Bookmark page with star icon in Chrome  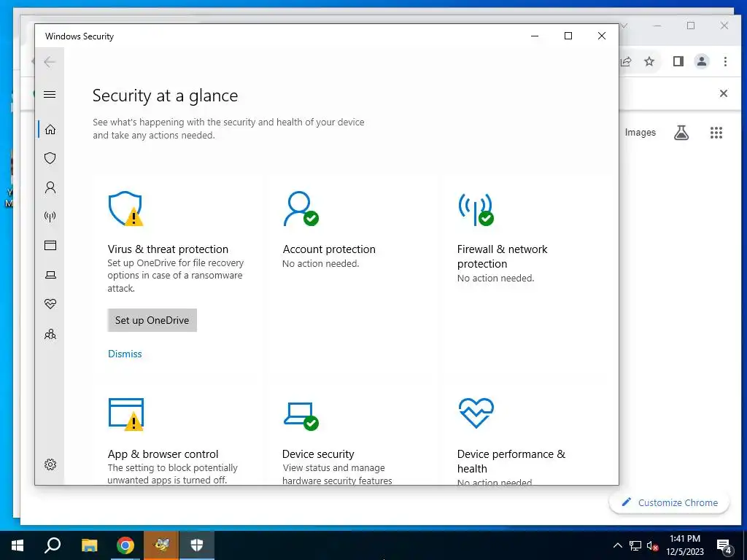click(x=649, y=61)
